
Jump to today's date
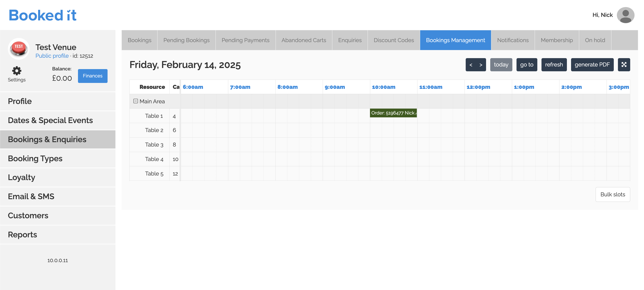(x=501, y=65)
